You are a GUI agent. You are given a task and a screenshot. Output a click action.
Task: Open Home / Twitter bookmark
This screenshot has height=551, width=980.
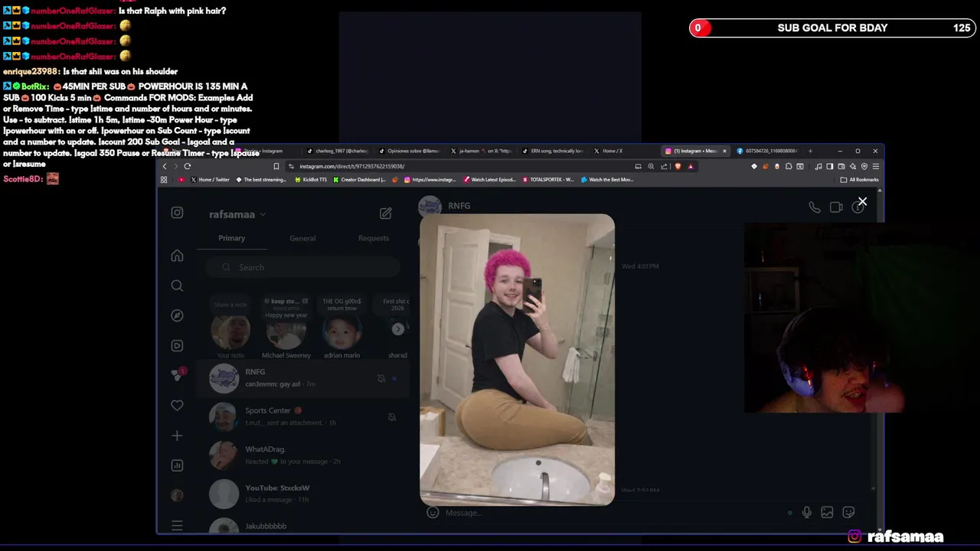[210, 180]
